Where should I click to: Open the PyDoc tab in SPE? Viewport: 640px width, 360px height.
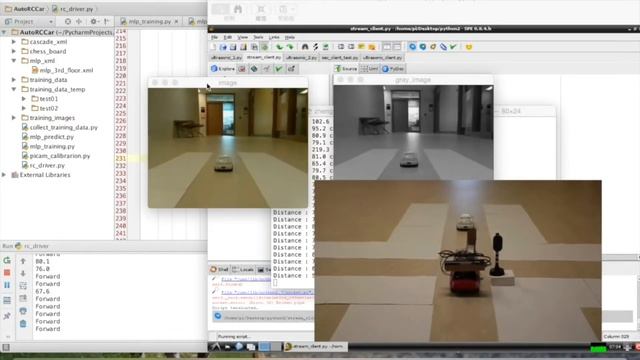393,69
